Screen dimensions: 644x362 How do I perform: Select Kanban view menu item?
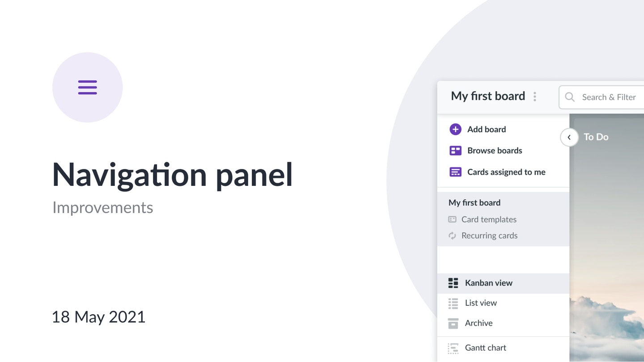(503, 283)
